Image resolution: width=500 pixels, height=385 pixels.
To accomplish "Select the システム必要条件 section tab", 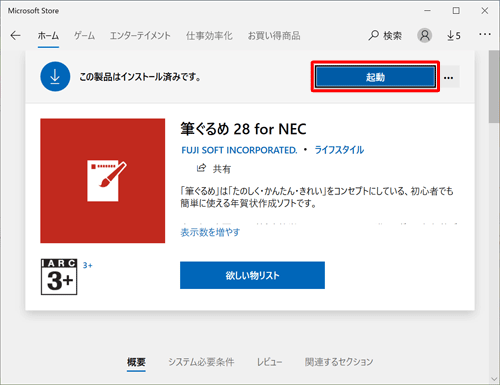I will tap(201, 362).
